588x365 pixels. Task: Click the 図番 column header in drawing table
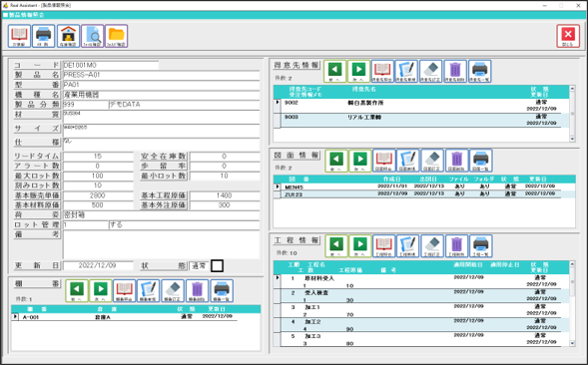point(298,180)
